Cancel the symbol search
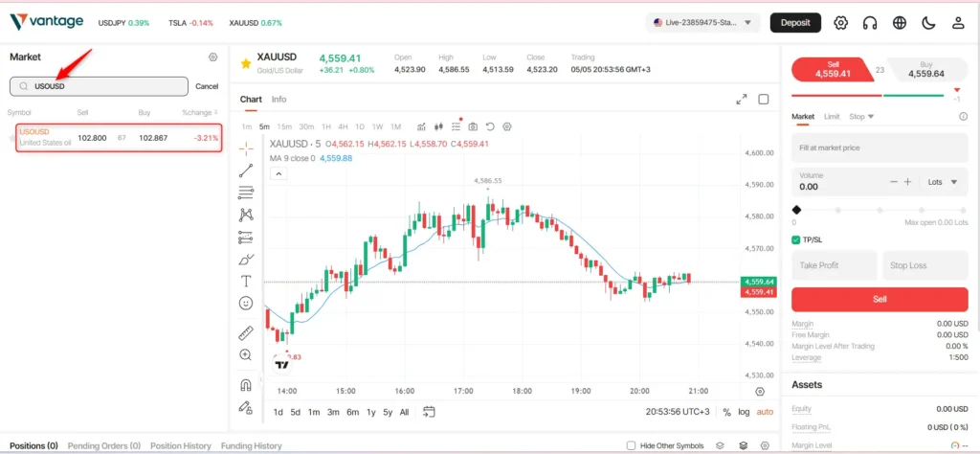The image size is (980, 454). point(207,86)
